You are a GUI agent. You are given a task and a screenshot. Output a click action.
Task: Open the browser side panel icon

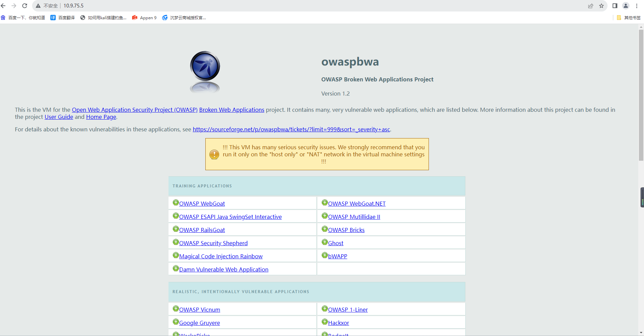(615, 6)
